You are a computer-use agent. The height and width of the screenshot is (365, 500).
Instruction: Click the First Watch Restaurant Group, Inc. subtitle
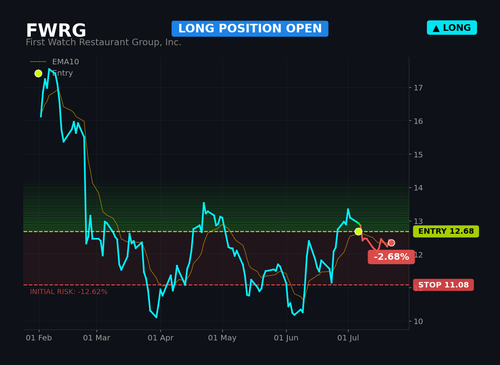point(103,42)
